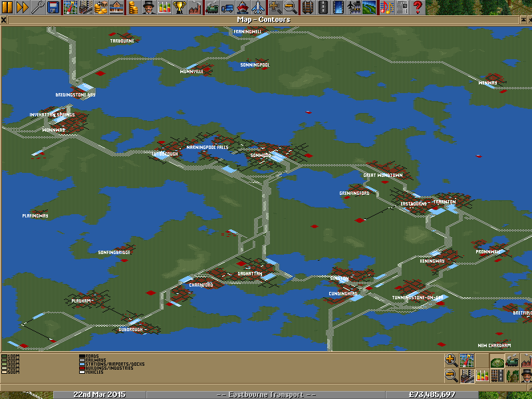Click the Sonningpool town label

click(255, 65)
